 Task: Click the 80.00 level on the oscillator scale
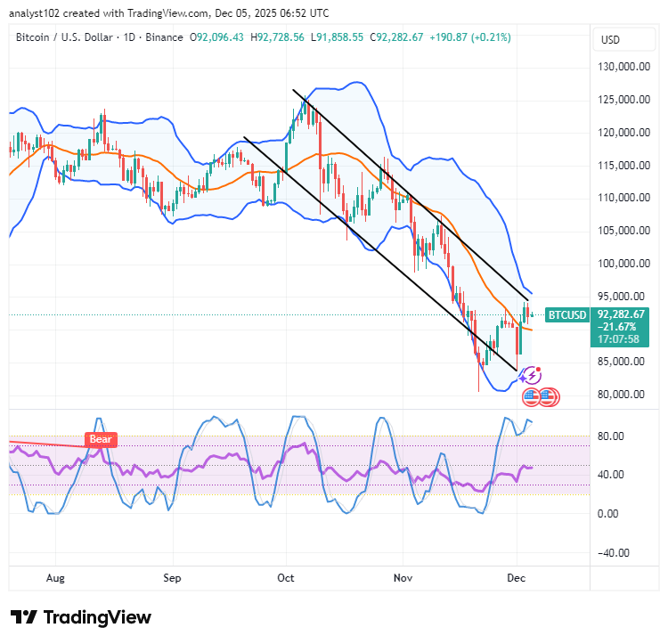(x=610, y=436)
